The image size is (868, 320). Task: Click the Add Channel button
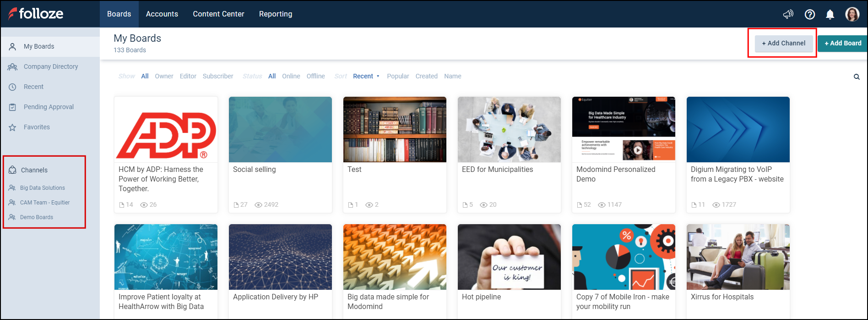pos(783,43)
